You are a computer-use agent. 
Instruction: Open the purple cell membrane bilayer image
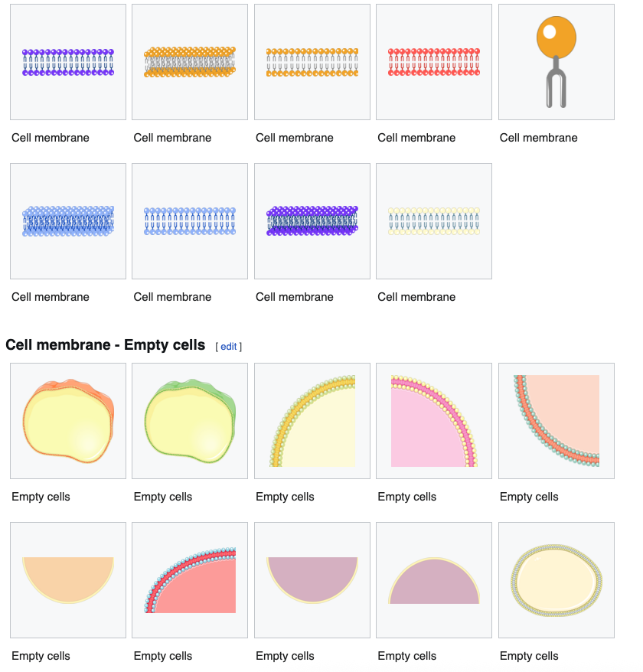68,62
